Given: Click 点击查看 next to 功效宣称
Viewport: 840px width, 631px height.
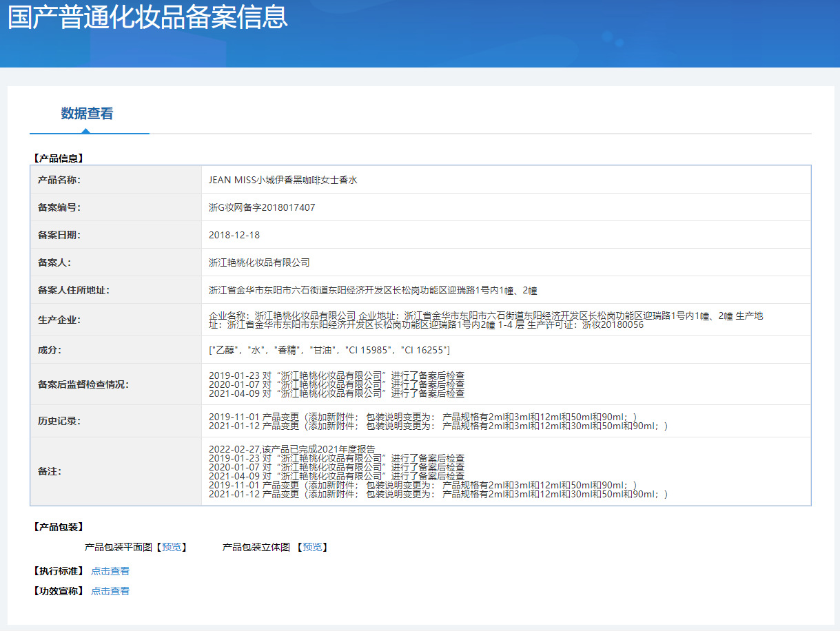Looking at the screenshot, I should [x=110, y=591].
